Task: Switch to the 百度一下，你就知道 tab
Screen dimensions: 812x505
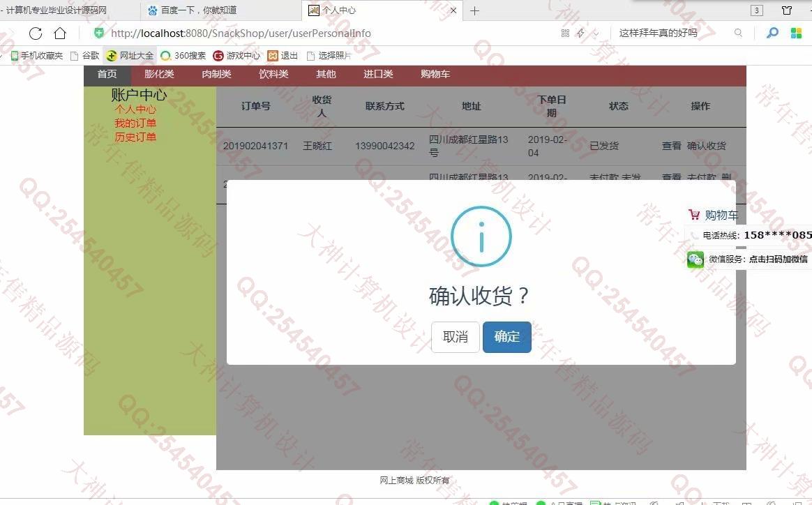Action: [x=220, y=10]
